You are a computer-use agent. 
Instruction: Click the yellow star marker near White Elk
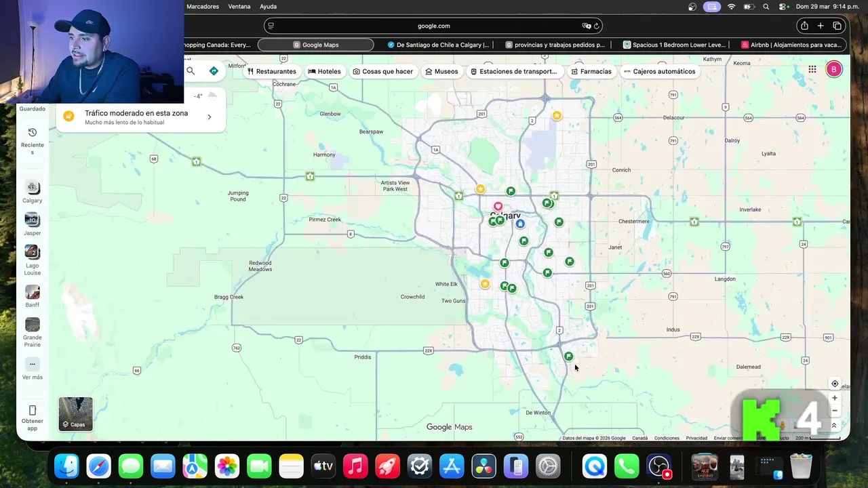tap(485, 284)
